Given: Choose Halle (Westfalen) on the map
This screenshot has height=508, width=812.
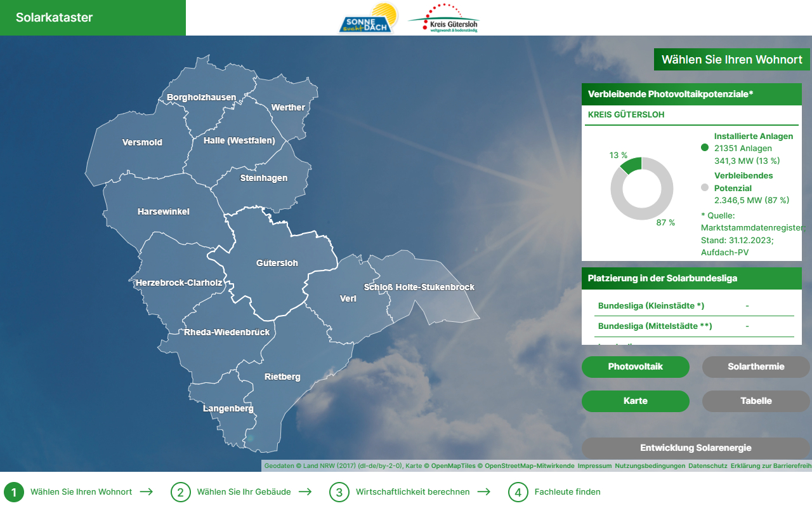Looking at the screenshot, I should coord(239,141).
